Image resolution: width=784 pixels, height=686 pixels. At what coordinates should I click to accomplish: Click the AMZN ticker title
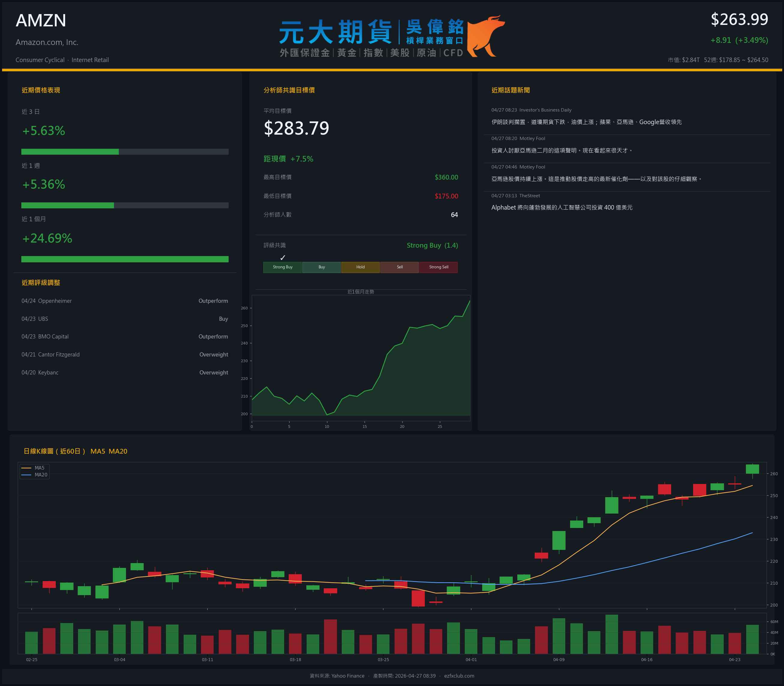(41, 20)
